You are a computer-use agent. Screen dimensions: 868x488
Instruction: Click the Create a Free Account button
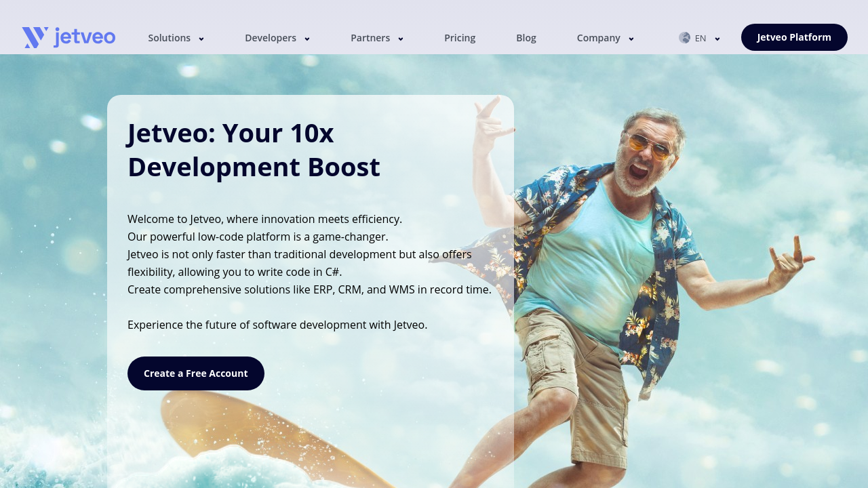click(196, 373)
